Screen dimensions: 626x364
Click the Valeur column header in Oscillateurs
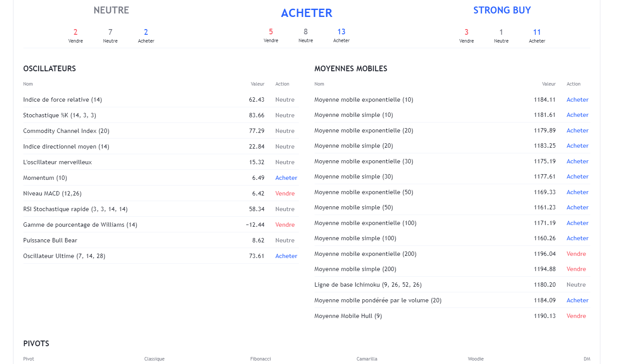click(x=258, y=84)
